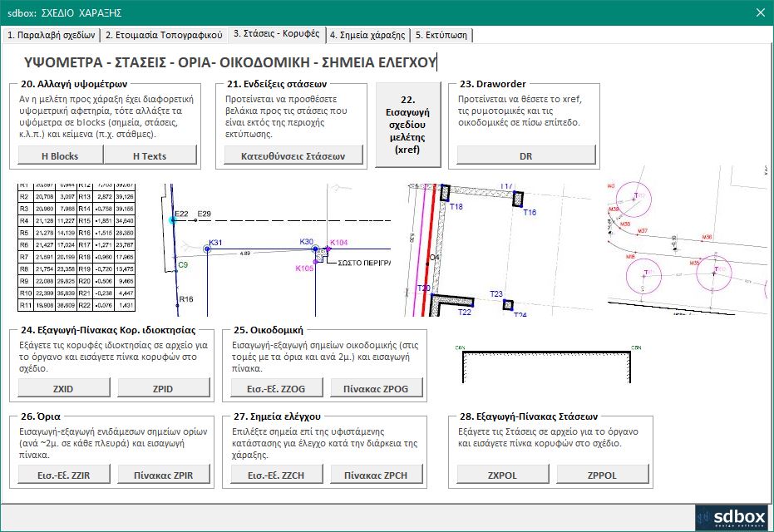Click the ZPID table button

point(163,387)
